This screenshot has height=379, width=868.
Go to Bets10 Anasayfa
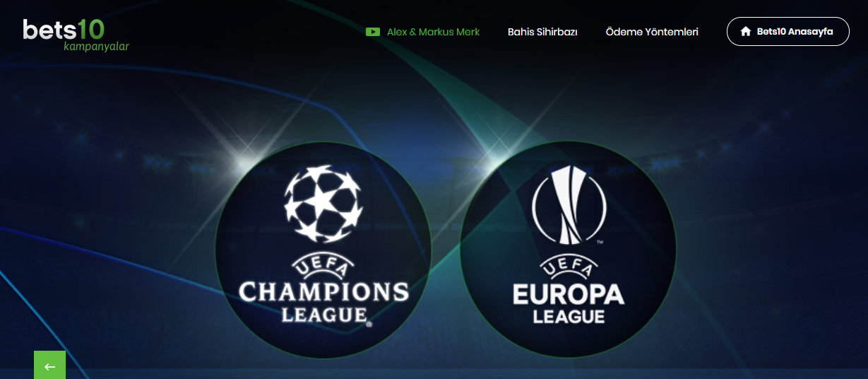[x=787, y=32]
